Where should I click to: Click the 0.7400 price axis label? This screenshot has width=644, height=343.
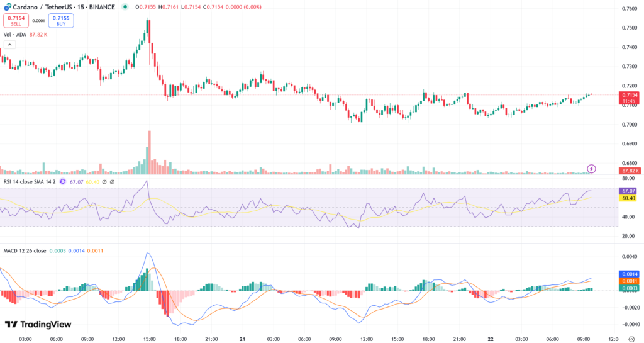click(630, 47)
